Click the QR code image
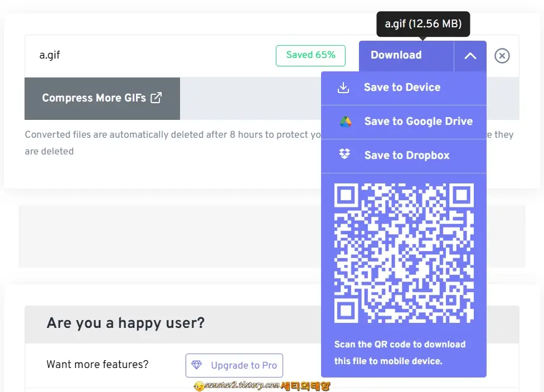Screen dimensions: 544x392 point(404,253)
